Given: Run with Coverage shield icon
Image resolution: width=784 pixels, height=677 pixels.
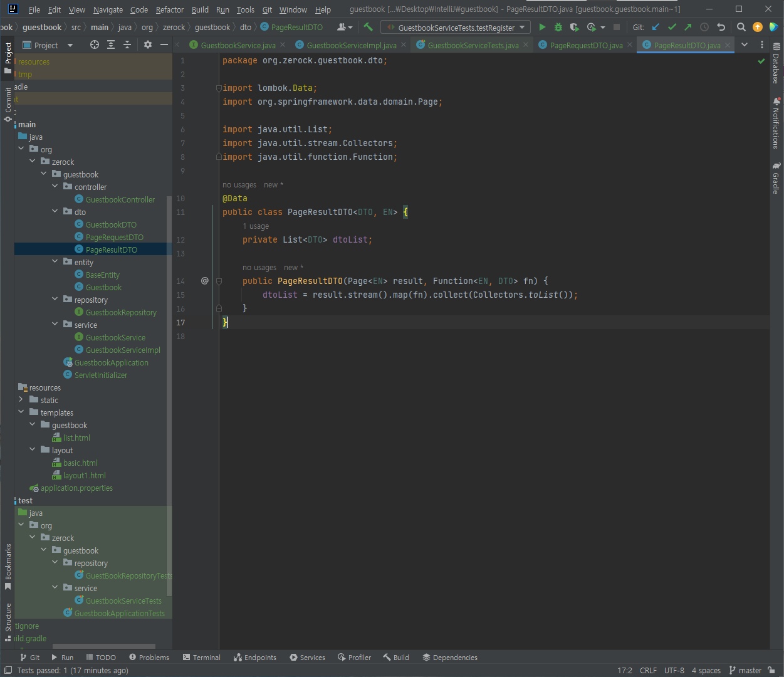Looking at the screenshot, I should pos(574,27).
